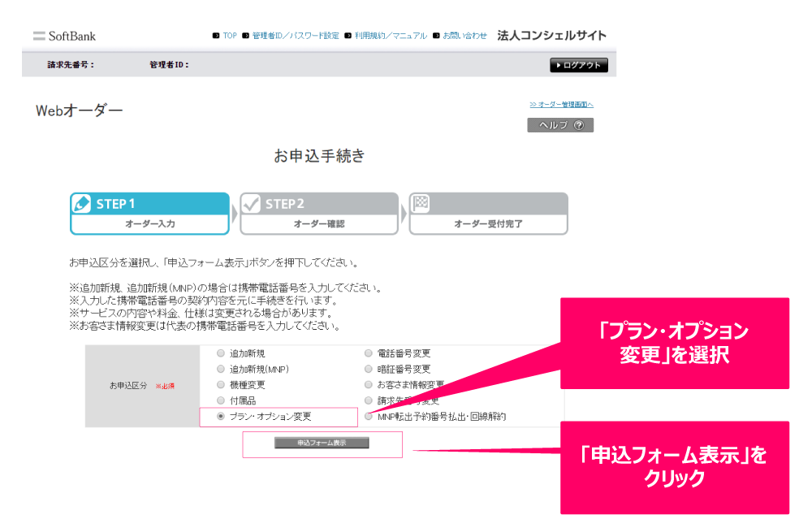The image size is (812, 528).
Task: Click the bullet icon before お問い合わせ
Action: (436, 36)
